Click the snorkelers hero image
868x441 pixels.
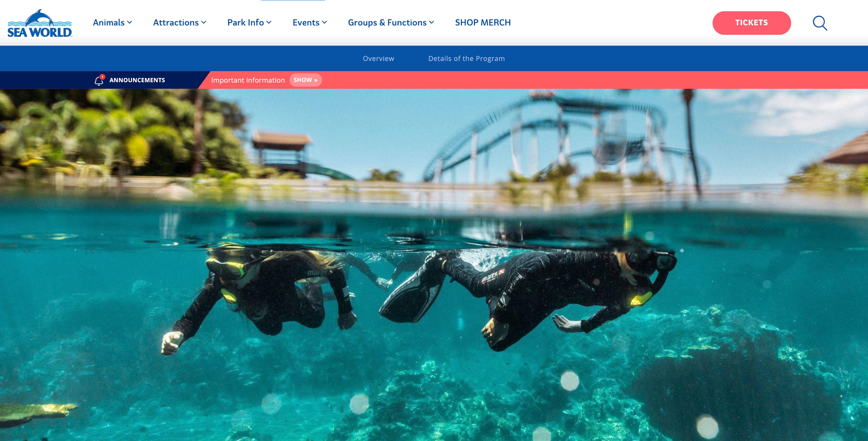tap(434, 265)
